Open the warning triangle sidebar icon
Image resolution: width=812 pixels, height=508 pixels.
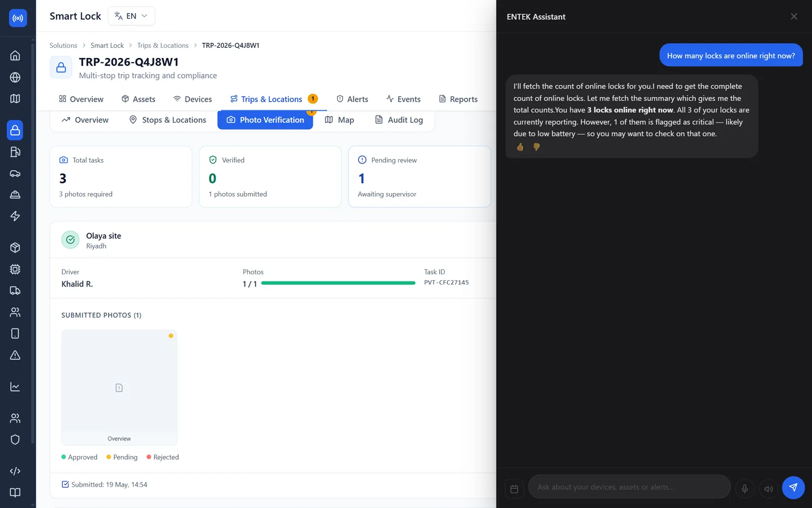[x=15, y=355]
